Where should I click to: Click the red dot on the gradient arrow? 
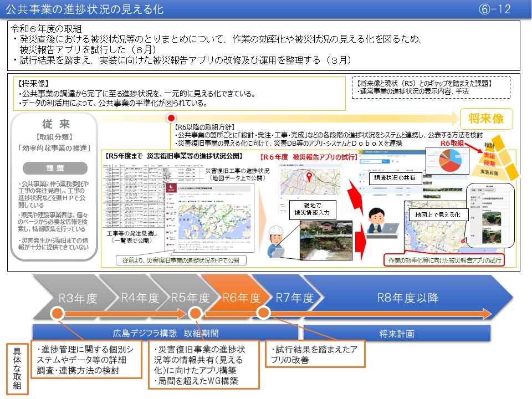pyautogui.click(x=171, y=119)
